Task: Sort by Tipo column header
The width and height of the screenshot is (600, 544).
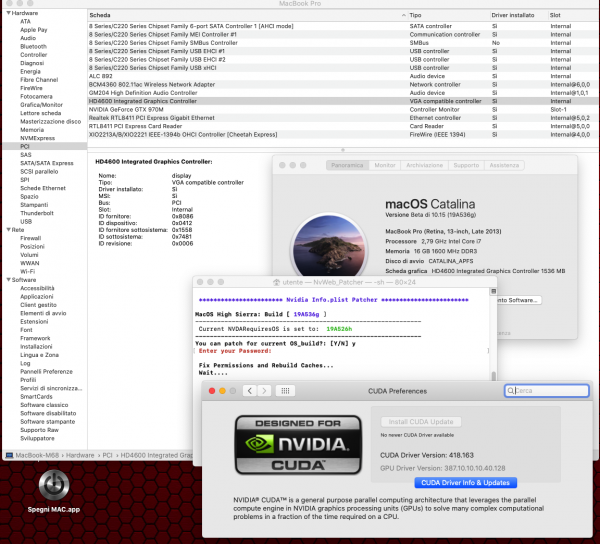Action: (x=448, y=15)
